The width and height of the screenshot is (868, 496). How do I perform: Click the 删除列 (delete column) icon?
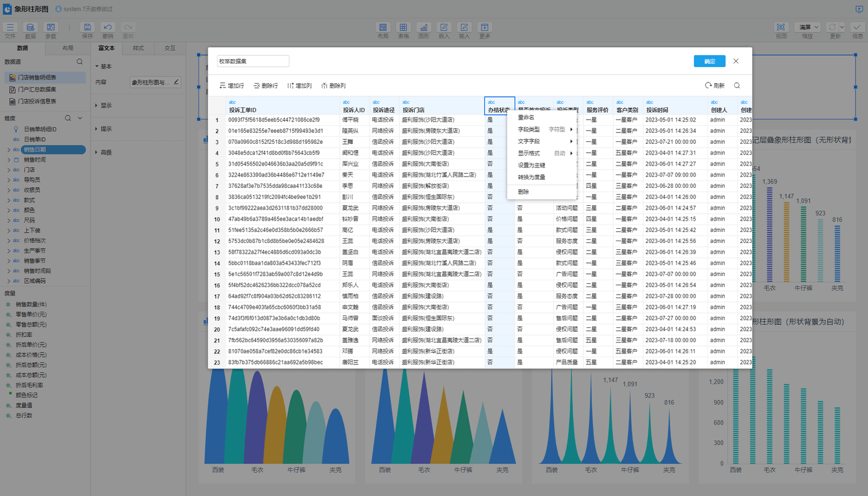coord(324,86)
